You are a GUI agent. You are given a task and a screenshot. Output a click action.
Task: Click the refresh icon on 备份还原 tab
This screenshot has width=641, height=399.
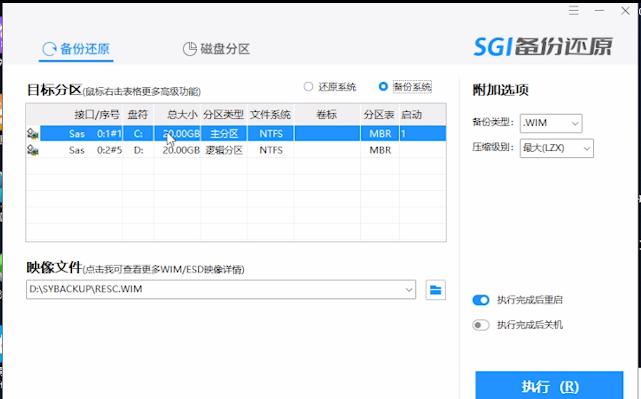(49, 49)
